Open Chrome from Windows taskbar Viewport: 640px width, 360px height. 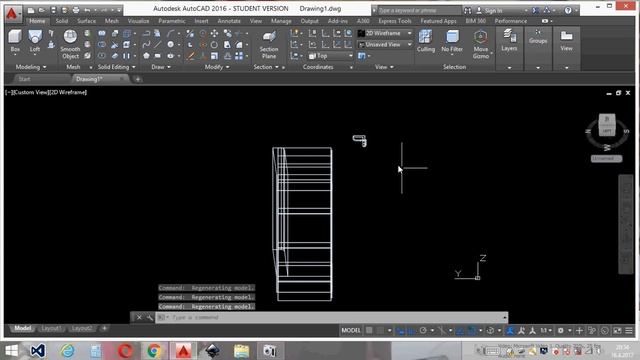154,351
